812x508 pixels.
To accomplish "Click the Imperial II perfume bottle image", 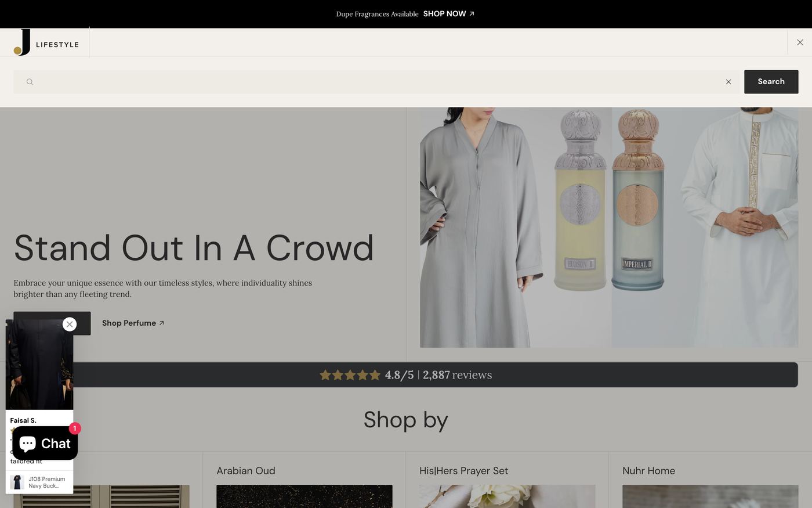I will [638, 200].
